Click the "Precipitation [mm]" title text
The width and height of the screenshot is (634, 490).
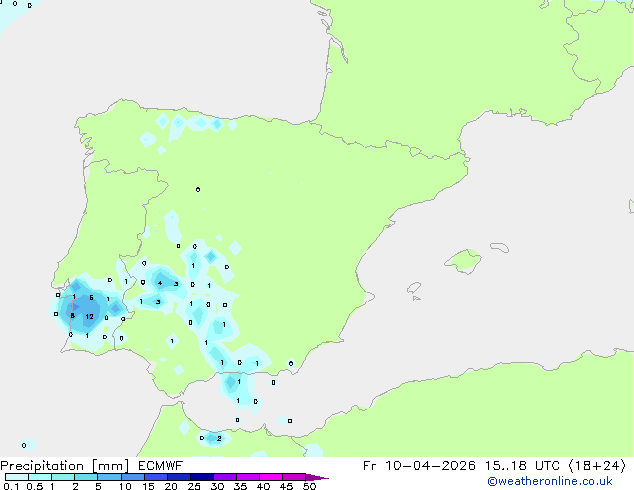pyautogui.click(x=65, y=466)
